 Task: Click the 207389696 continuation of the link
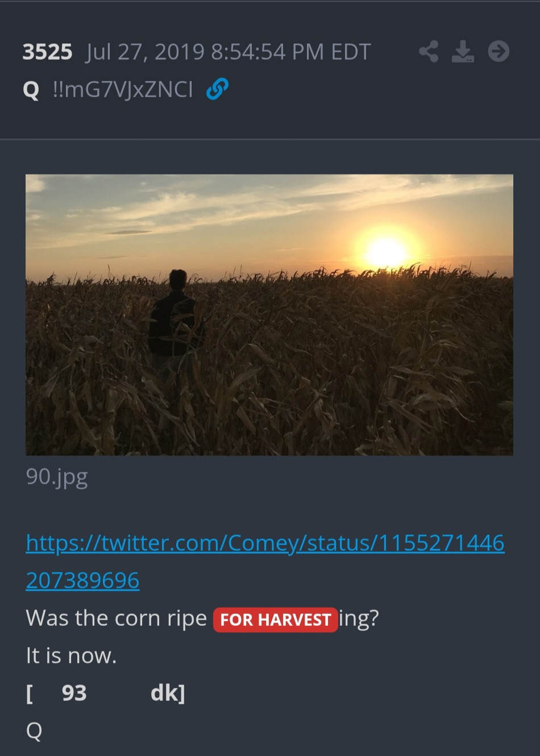[82, 580]
